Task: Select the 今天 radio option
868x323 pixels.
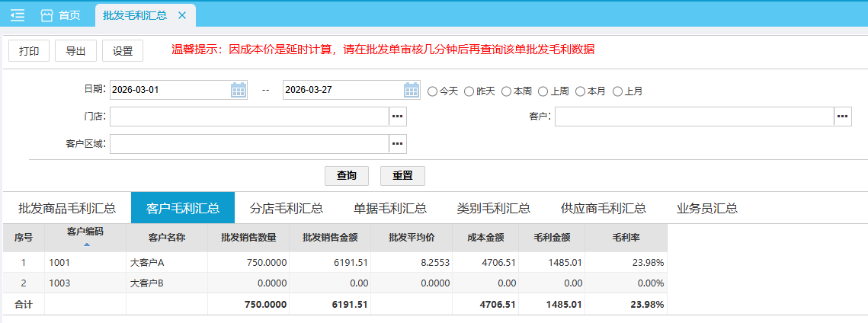Action: coord(433,91)
